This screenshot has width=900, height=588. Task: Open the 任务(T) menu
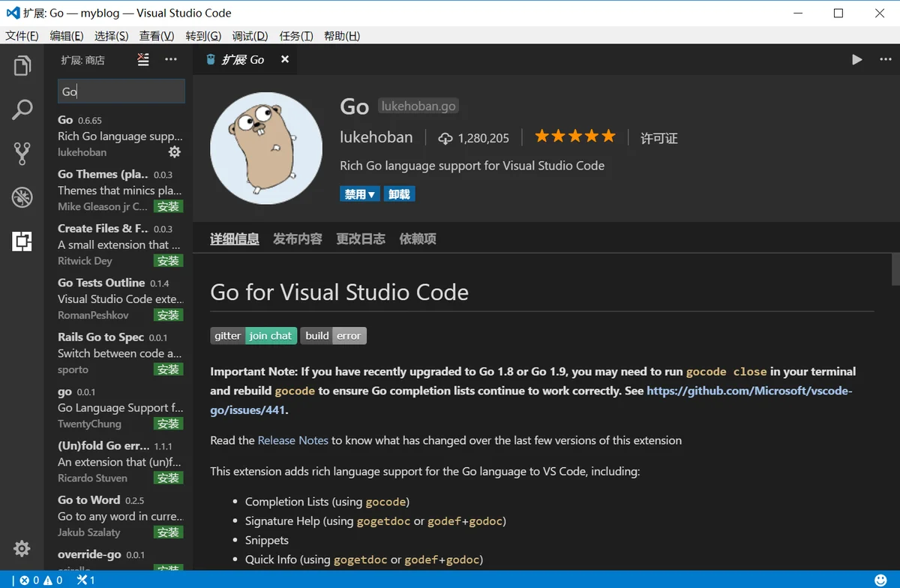pos(295,36)
